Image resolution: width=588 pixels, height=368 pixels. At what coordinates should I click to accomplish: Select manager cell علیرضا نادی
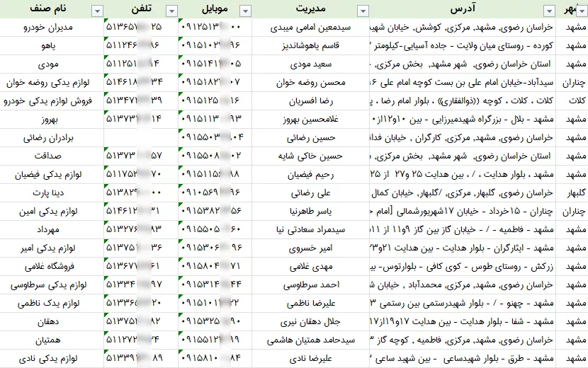click(x=311, y=359)
